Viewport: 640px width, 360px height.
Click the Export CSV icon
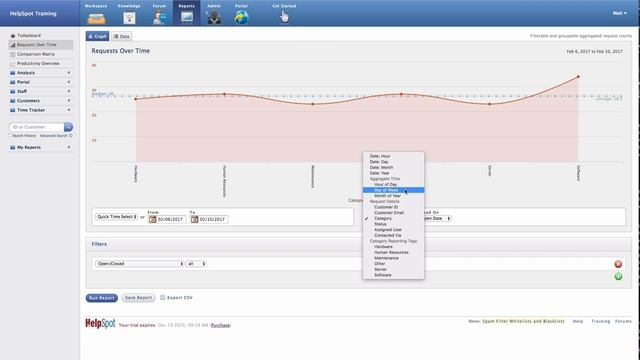click(x=163, y=298)
